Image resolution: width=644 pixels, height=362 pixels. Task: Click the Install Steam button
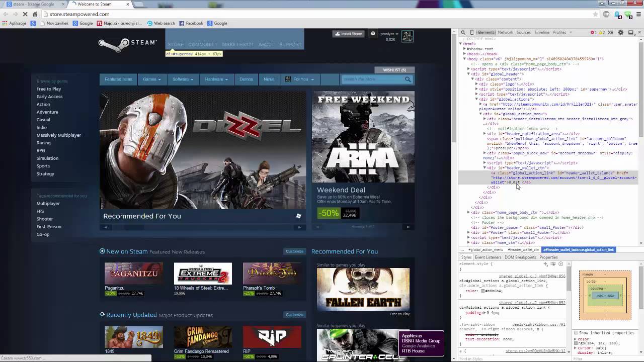349,34
